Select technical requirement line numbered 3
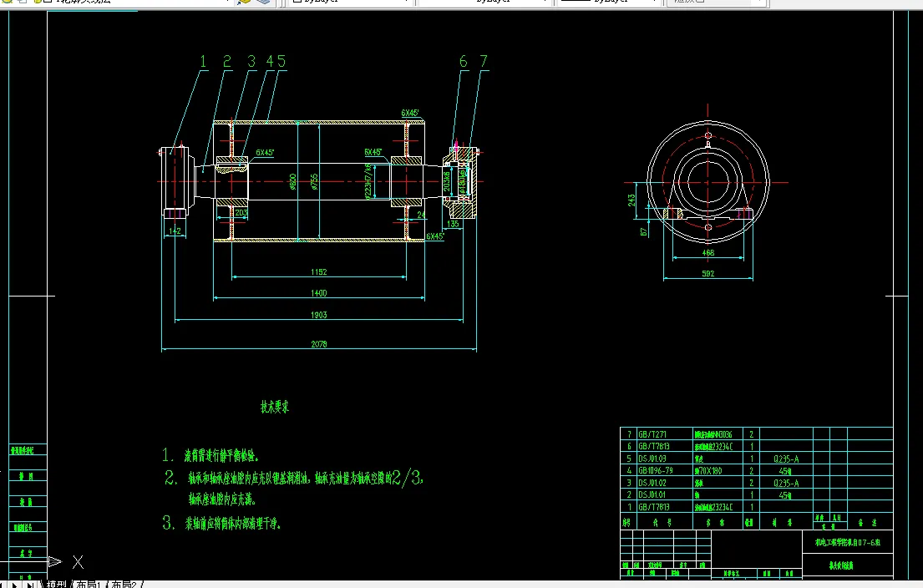Viewport: 923px width, 588px height. point(222,523)
